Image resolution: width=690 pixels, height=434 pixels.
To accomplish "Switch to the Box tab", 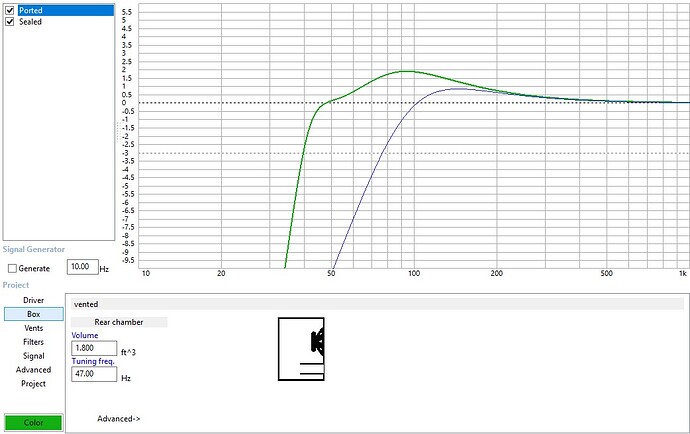I will (x=34, y=314).
